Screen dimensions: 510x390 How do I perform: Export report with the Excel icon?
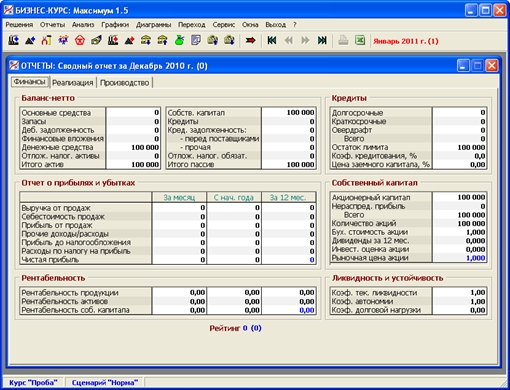coord(360,41)
